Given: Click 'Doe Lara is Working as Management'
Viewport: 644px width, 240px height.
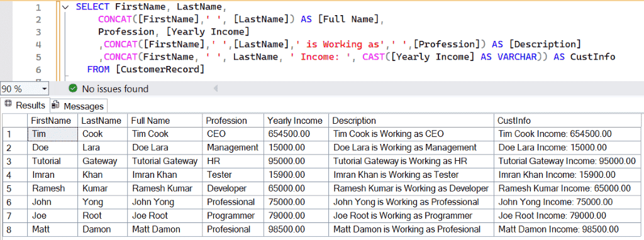Looking at the screenshot, I should (411, 147).
